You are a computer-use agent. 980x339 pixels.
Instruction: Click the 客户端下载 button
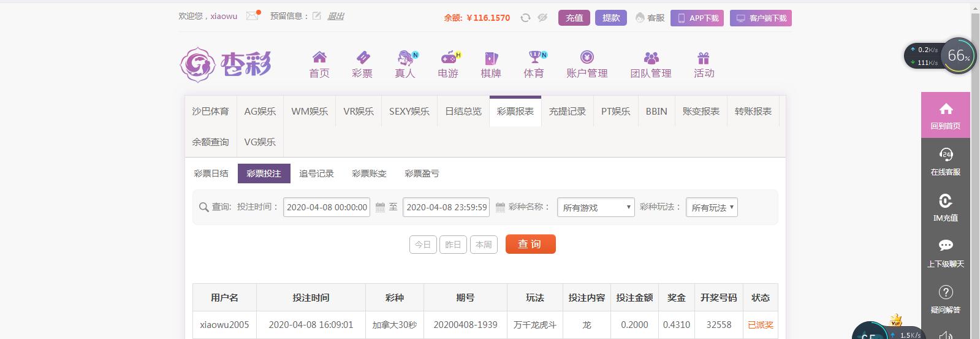(761, 18)
